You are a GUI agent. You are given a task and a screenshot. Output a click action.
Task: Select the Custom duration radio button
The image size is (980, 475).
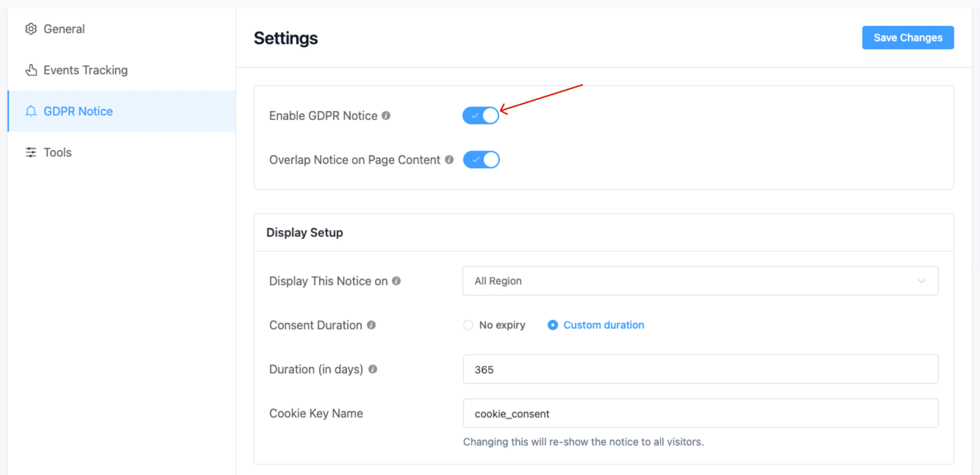coord(552,324)
